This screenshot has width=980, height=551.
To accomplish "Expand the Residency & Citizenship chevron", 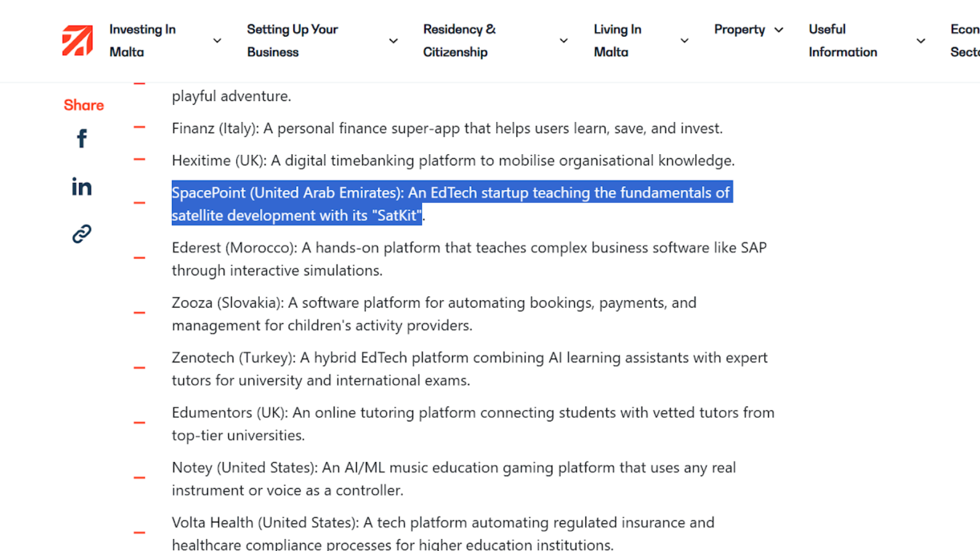I will [x=563, y=41].
